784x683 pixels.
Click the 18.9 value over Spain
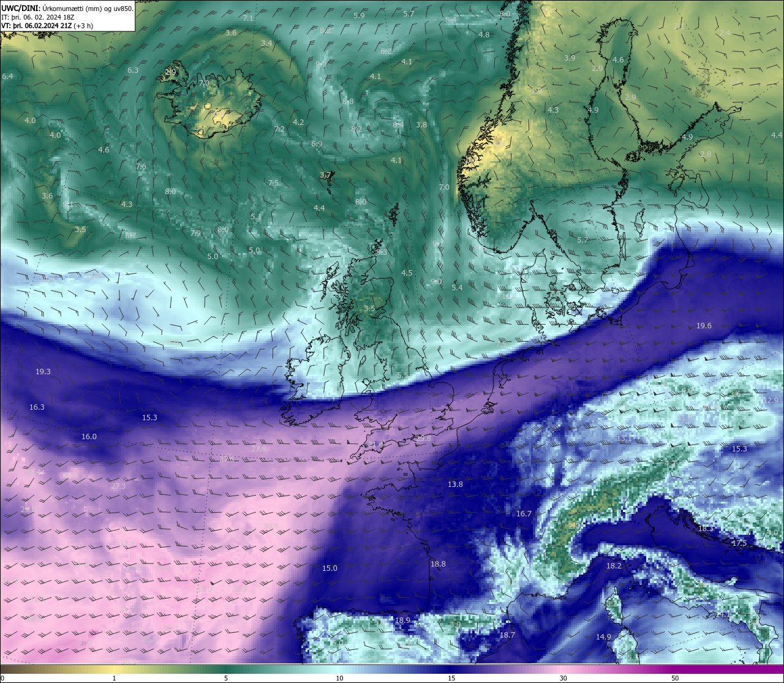(x=402, y=621)
